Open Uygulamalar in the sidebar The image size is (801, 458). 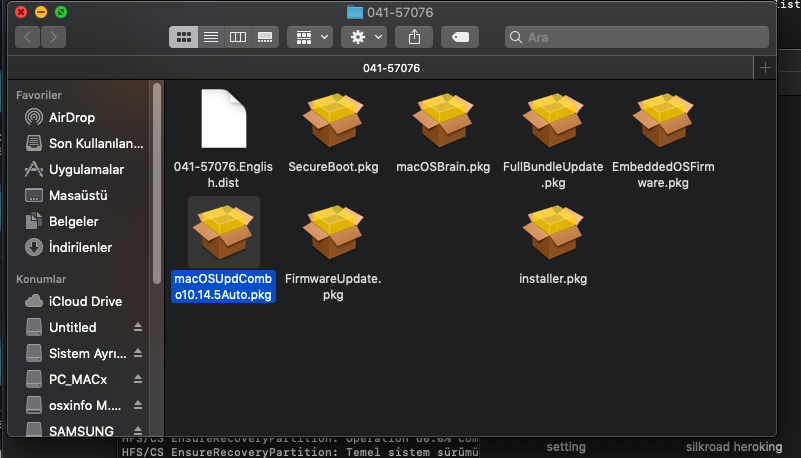[x=86, y=169]
